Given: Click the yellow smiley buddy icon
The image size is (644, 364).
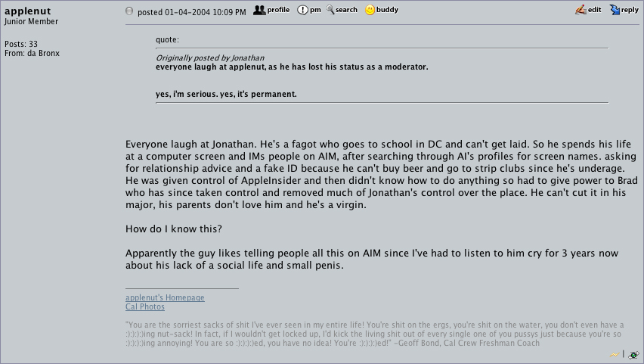Looking at the screenshot, I should (370, 10).
